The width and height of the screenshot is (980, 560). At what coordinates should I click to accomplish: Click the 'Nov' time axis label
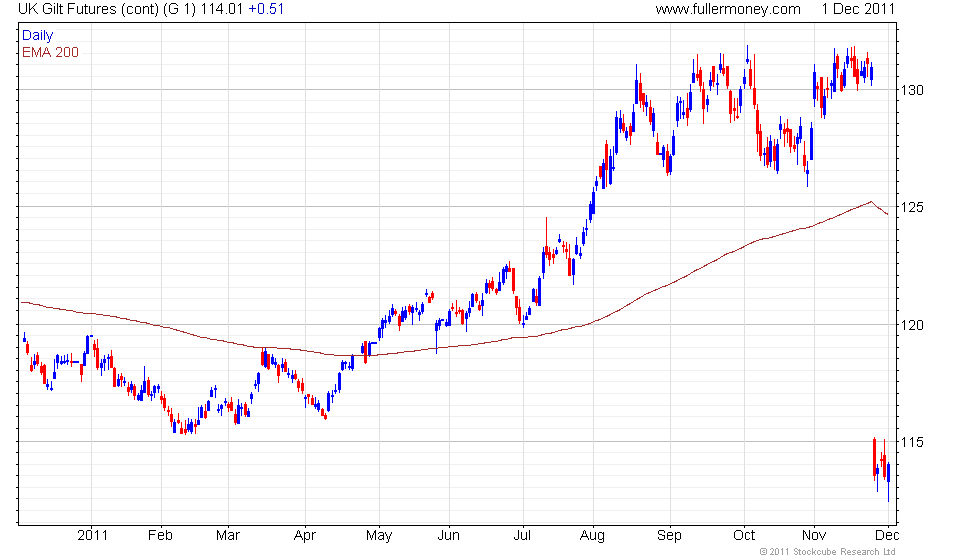point(814,536)
